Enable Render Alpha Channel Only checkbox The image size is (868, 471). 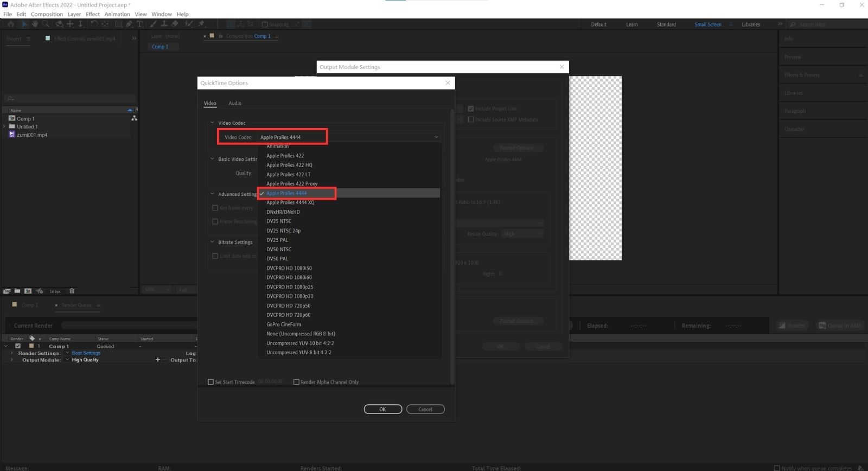[x=296, y=382]
